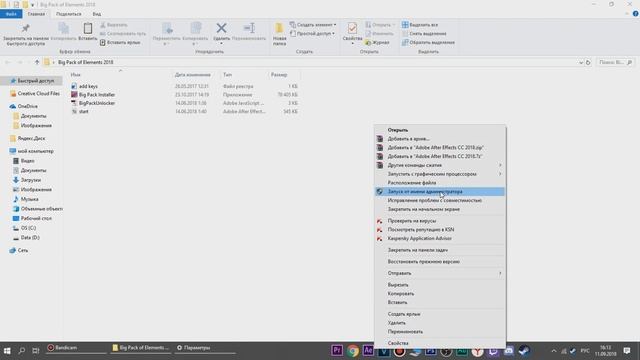Choose Добавить в архив in context menu
The height and width of the screenshot is (360, 640).
[440, 139]
